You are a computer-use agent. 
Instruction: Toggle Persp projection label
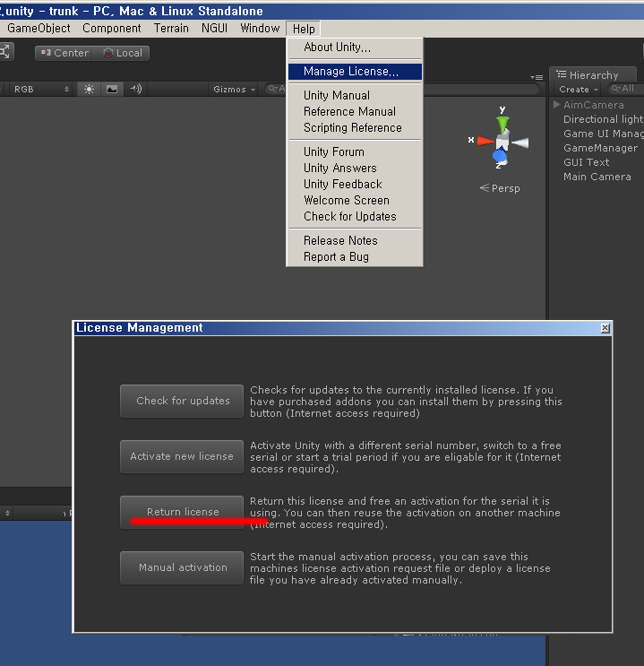coord(500,188)
